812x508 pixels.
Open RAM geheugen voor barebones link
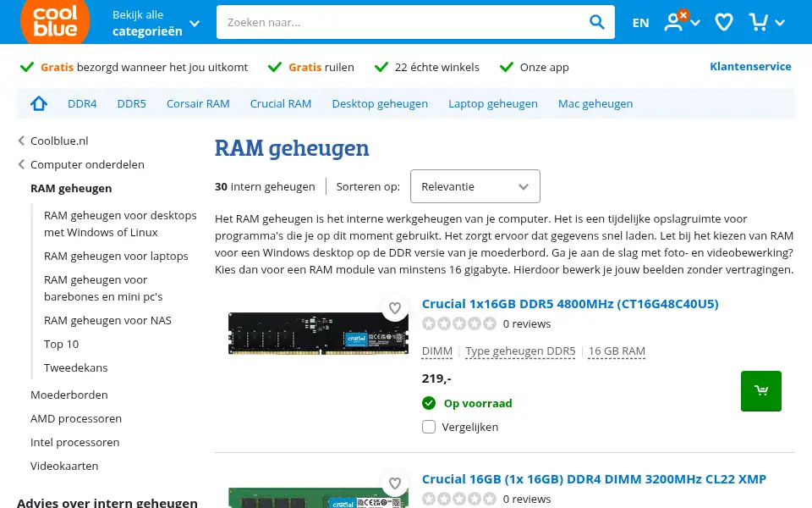pyautogui.click(x=103, y=288)
